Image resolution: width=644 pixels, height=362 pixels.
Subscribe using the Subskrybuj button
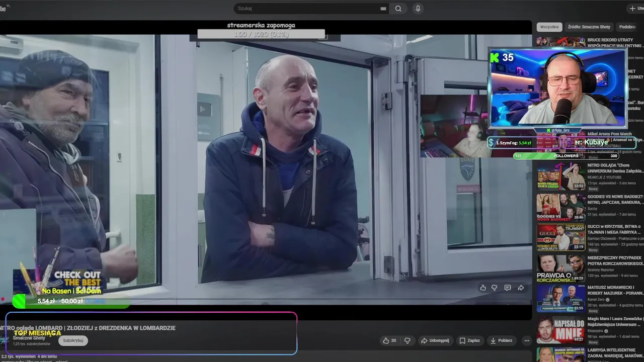pos(73,340)
